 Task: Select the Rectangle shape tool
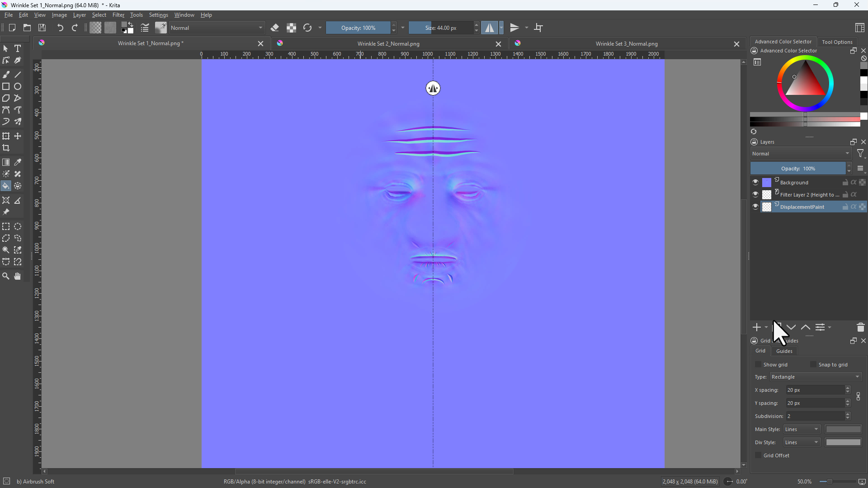tap(6, 86)
